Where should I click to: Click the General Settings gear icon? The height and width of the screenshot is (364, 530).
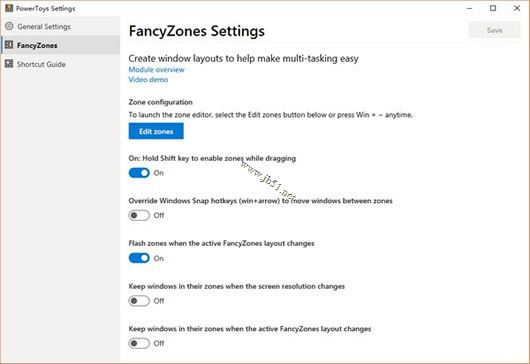[9, 26]
